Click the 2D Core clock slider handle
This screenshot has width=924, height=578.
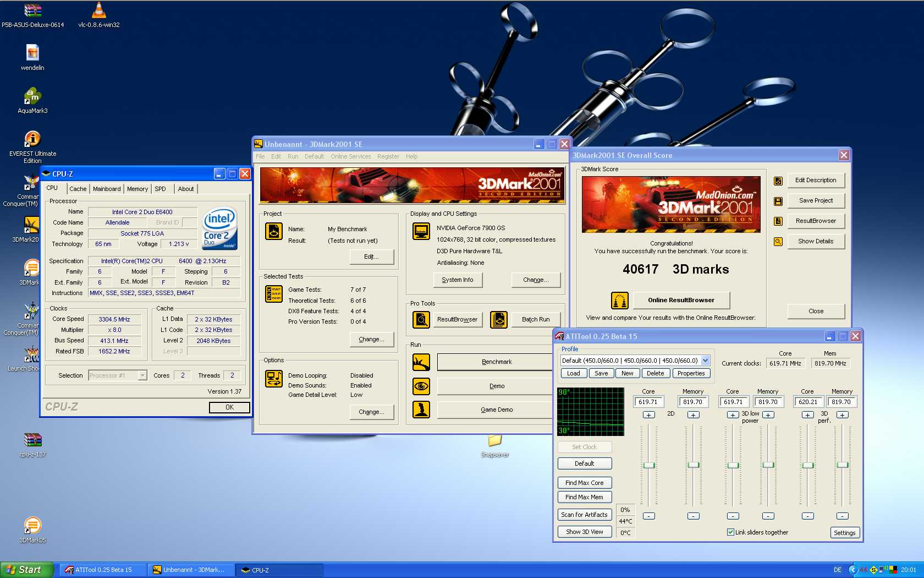pos(649,465)
